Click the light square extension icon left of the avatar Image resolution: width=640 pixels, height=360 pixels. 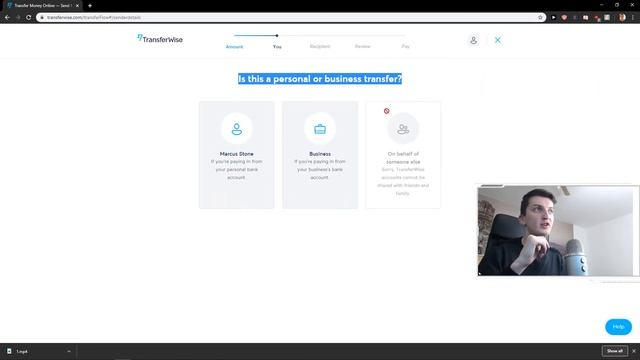[607, 17]
